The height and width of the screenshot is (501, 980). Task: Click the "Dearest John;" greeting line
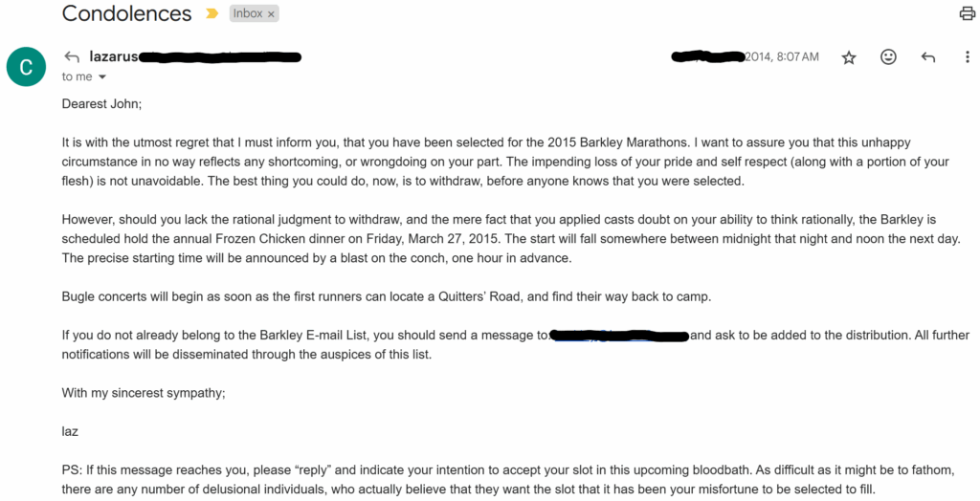[x=101, y=104]
